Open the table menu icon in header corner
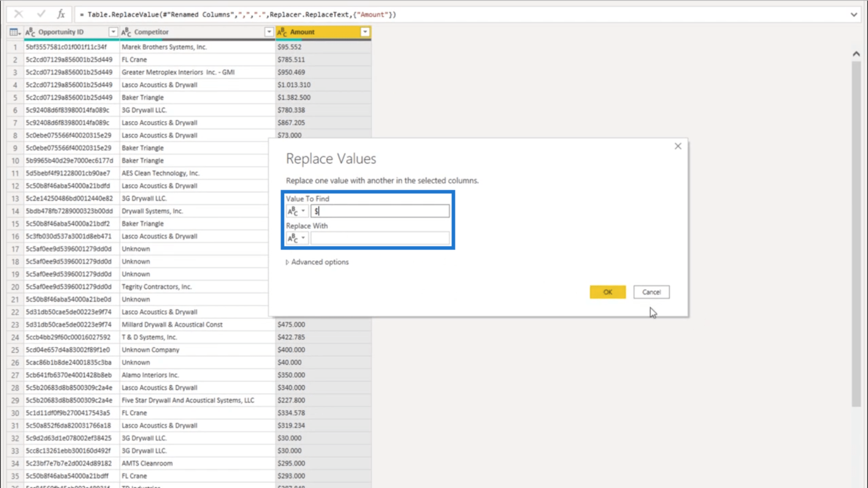Viewport: 868px width, 488px height. click(15, 32)
